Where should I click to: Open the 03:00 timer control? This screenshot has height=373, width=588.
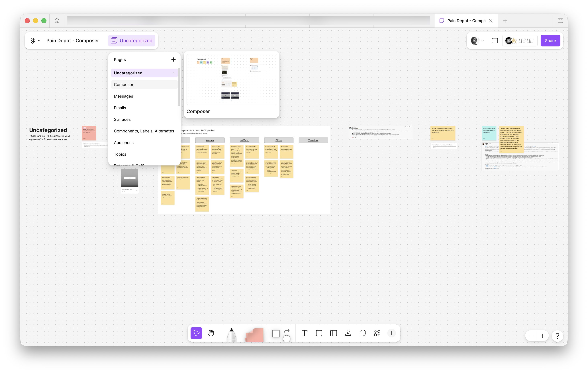coord(520,41)
